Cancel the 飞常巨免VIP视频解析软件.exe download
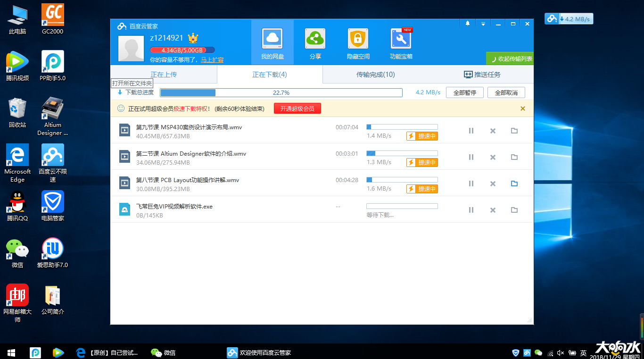 493,210
